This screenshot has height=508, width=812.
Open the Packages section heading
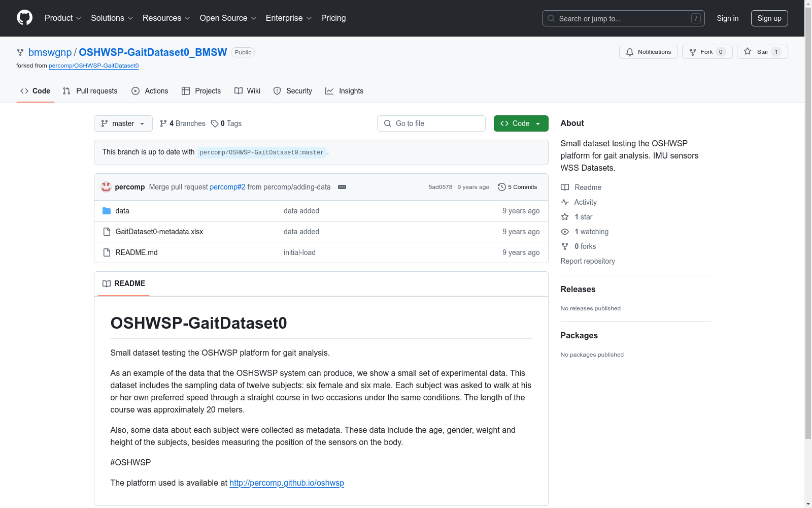point(579,336)
